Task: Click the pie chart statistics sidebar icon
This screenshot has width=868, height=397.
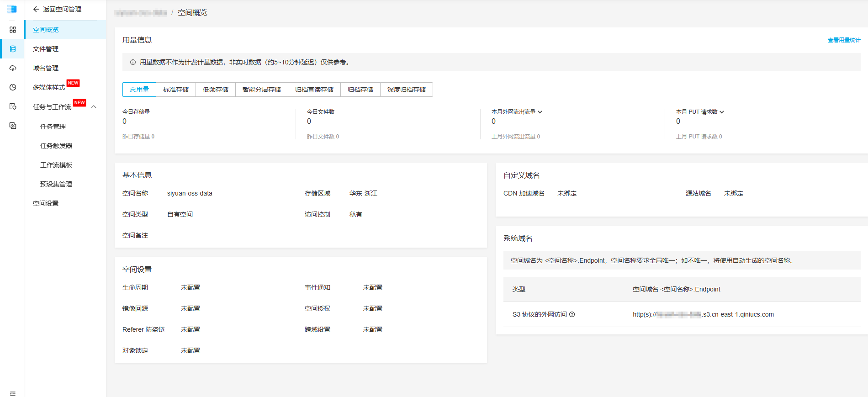Action: [12, 87]
